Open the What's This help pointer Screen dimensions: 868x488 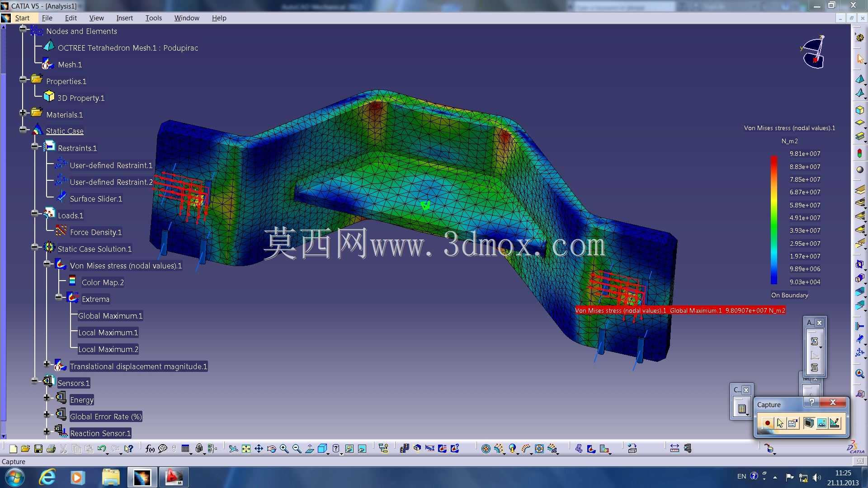(x=129, y=449)
